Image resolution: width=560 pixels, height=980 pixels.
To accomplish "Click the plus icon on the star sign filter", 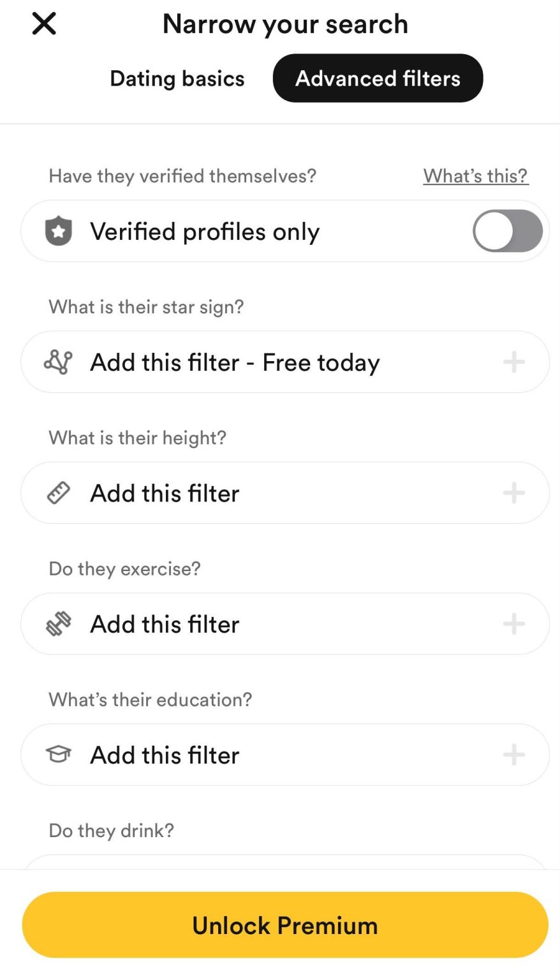I will (x=513, y=362).
